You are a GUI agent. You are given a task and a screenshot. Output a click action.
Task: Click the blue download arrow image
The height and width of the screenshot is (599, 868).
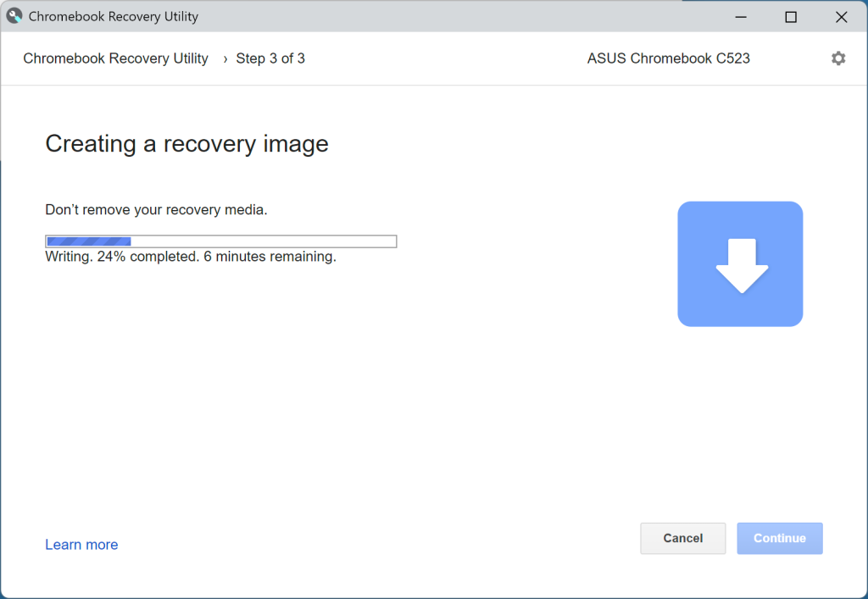pos(740,263)
